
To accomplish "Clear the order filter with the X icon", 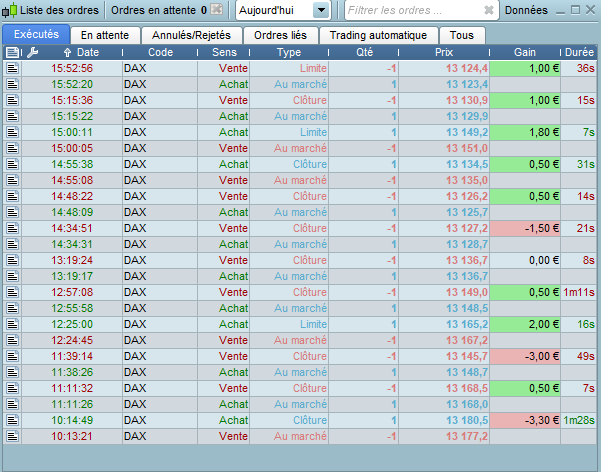I will tap(488, 11).
